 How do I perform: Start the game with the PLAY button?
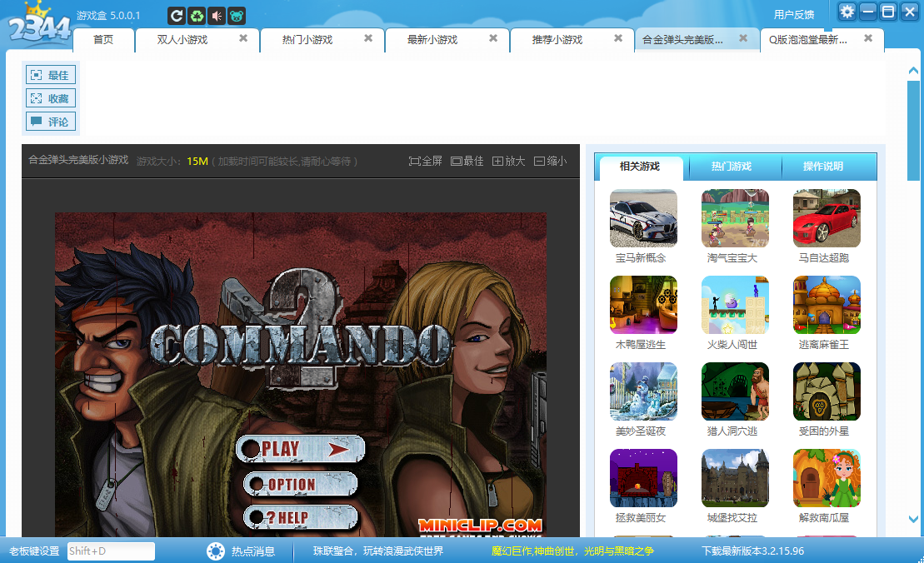pyautogui.click(x=301, y=450)
